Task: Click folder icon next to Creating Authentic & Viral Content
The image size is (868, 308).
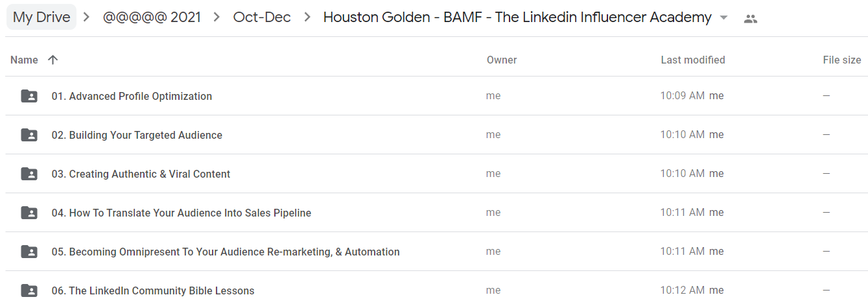Action: (29, 174)
